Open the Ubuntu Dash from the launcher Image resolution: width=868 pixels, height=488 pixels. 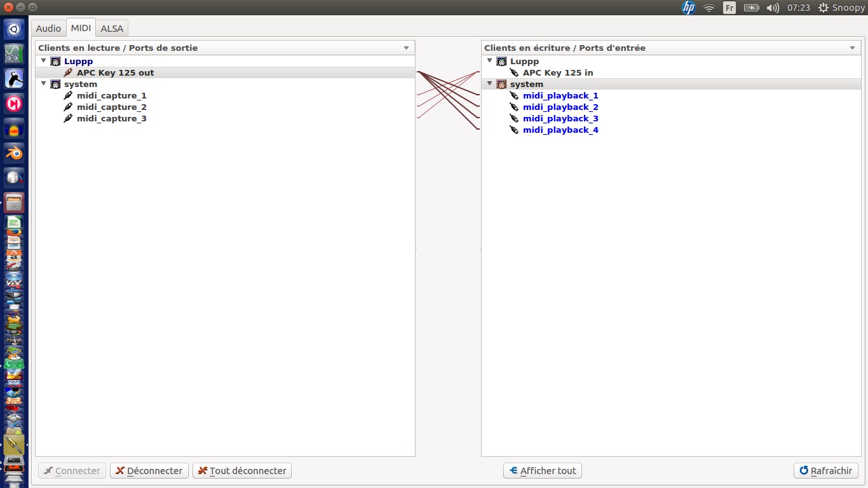click(x=14, y=29)
